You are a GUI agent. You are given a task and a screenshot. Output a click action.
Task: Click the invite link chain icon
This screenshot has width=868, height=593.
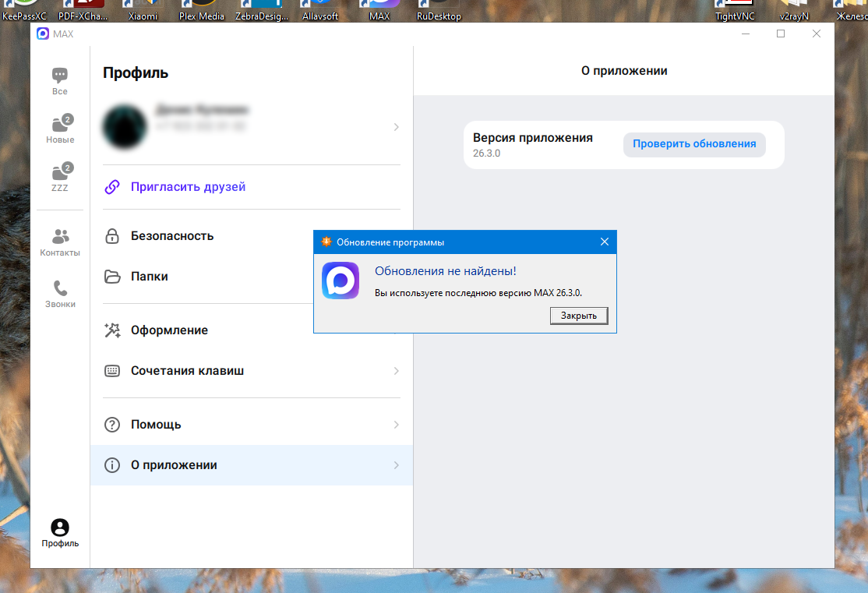pyautogui.click(x=112, y=187)
